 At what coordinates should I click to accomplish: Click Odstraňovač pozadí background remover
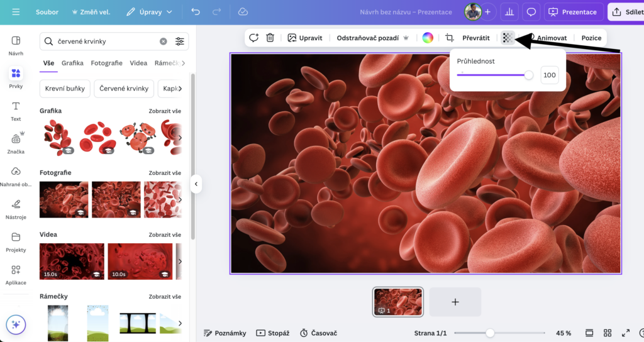point(372,38)
